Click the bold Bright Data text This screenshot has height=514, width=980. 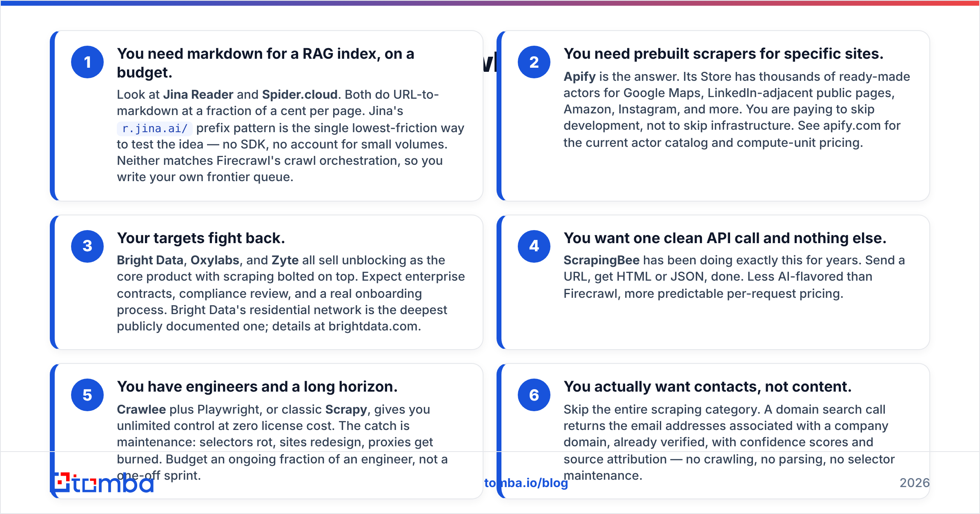coord(150,260)
